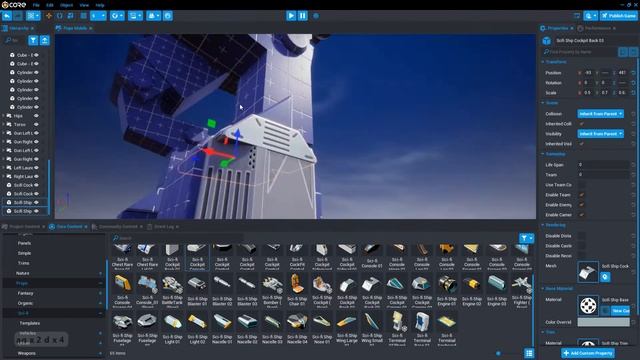
Task: Click the asset grid vertical scrollbar
Action: coord(532,310)
